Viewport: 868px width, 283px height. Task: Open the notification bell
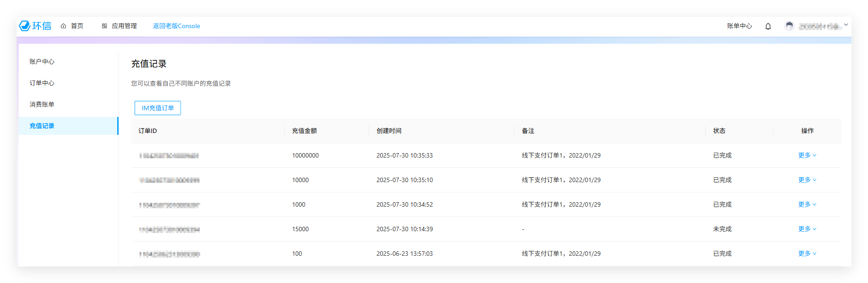[768, 26]
